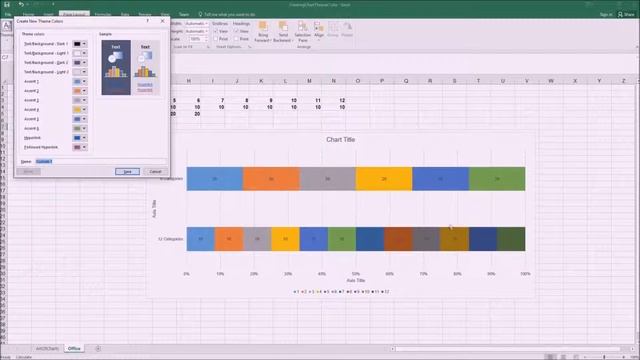Click the Scale percentage stepper

point(206,39)
